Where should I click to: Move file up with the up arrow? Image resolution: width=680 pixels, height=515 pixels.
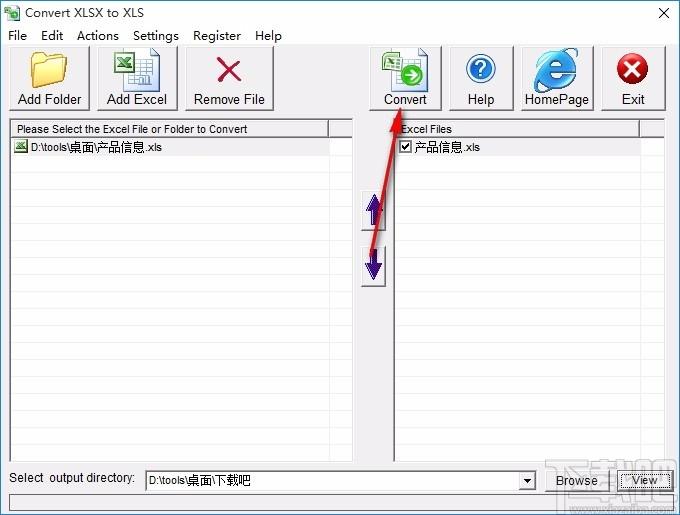[x=373, y=211]
